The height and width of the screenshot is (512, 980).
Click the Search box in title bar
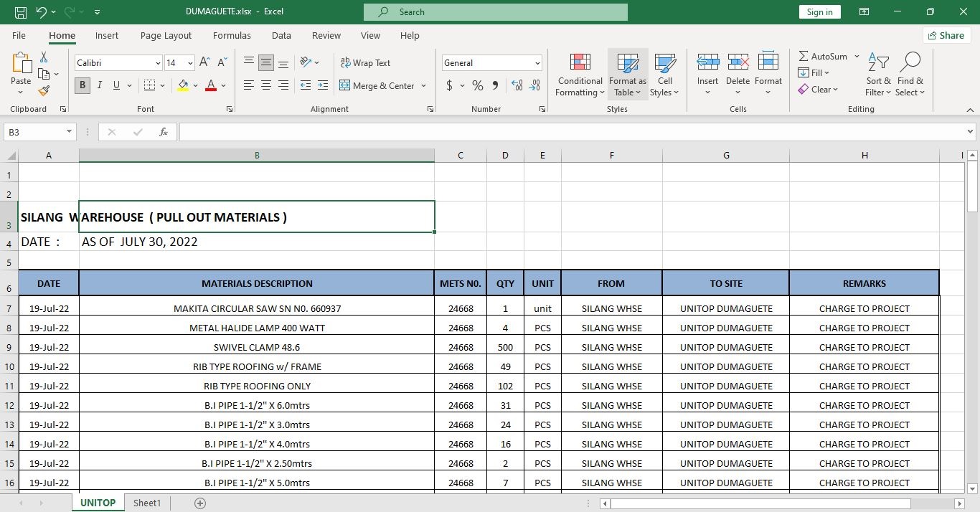[495, 12]
